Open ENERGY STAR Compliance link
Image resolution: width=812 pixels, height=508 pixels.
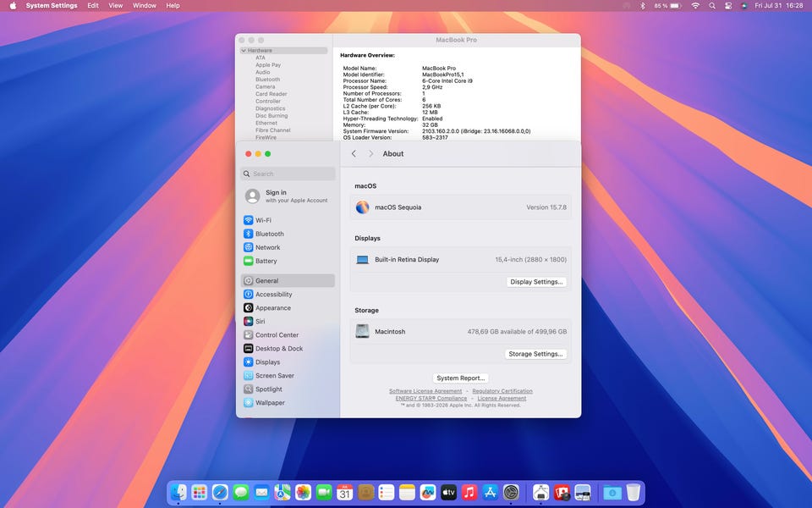431,398
